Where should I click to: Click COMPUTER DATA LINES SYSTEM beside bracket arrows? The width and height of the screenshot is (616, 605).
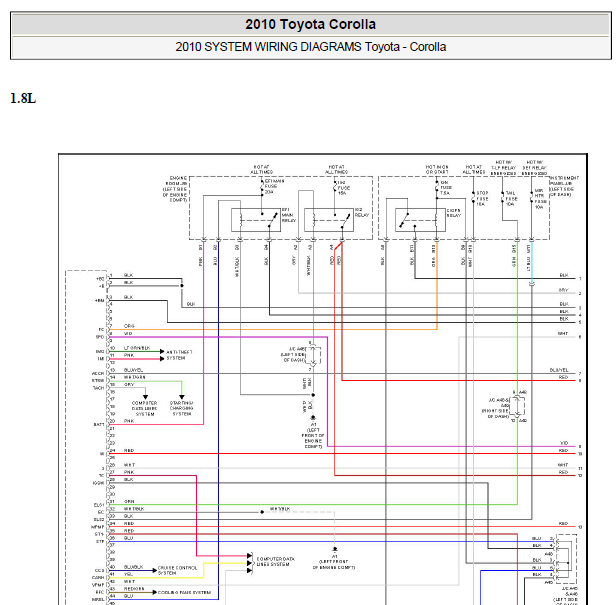pos(276,561)
